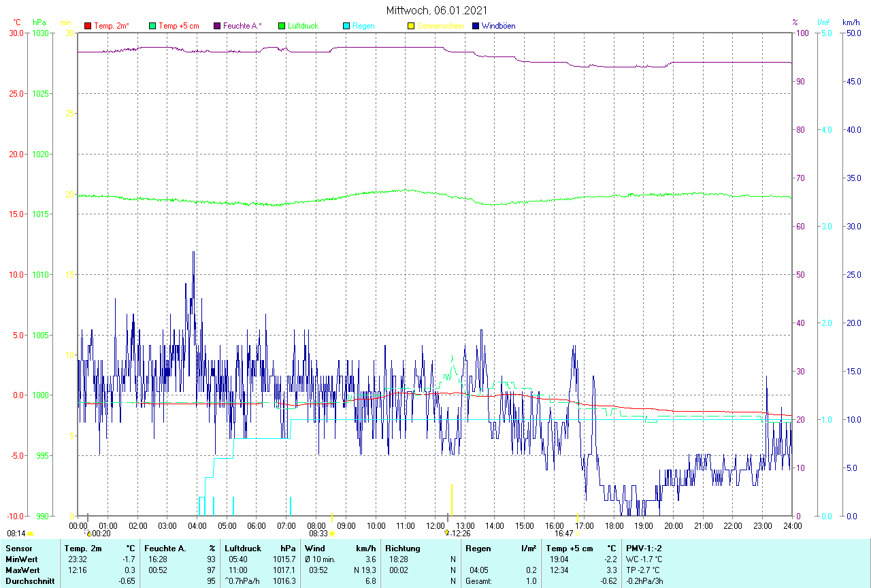The image size is (871, 588).
Task: Click the purple Feuchte A. legend swatch
Action: pos(217,26)
